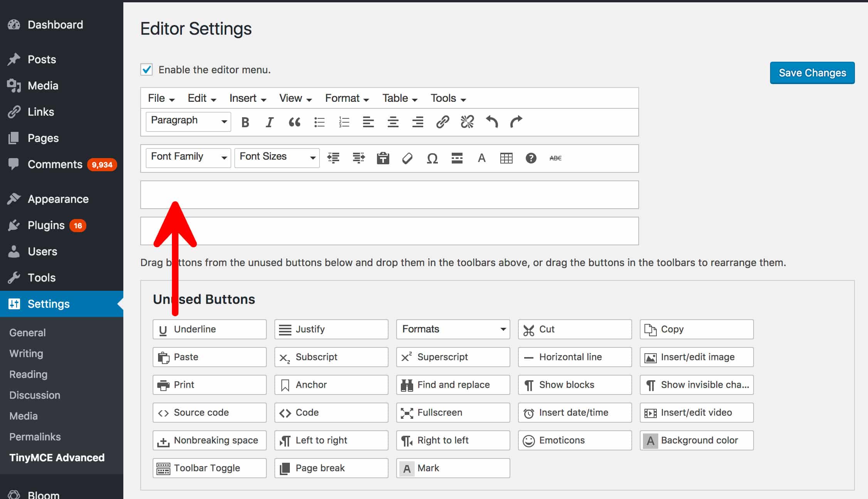Click the Align left icon
The height and width of the screenshot is (499, 868).
point(368,122)
